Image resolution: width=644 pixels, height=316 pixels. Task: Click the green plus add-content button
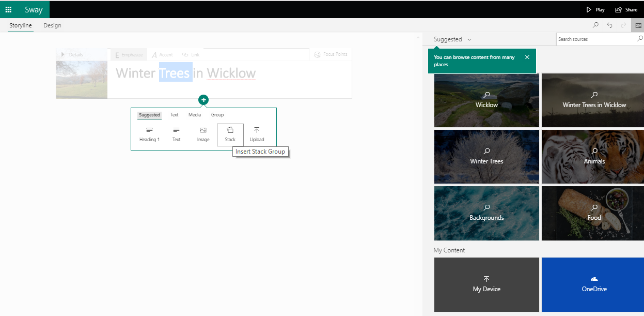click(x=203, y=100)
